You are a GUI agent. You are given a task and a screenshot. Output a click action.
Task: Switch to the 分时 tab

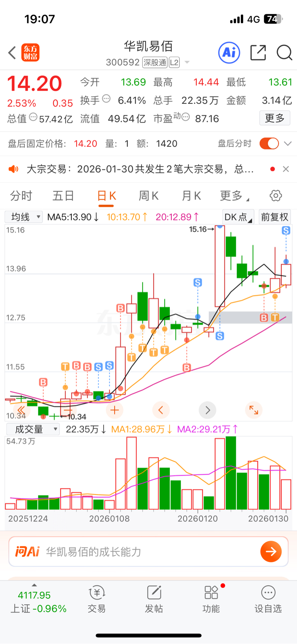pos(21,196)
